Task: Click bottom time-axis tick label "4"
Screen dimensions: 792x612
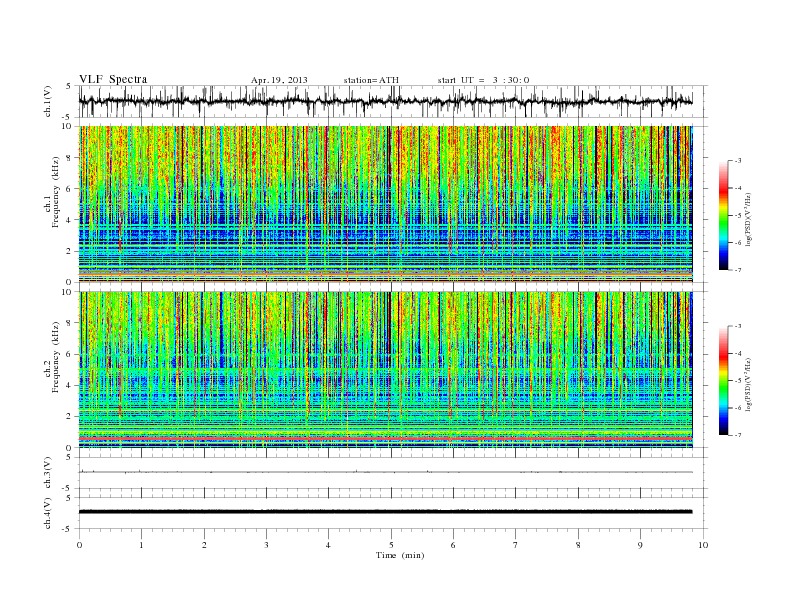Action: coord(328,545)
